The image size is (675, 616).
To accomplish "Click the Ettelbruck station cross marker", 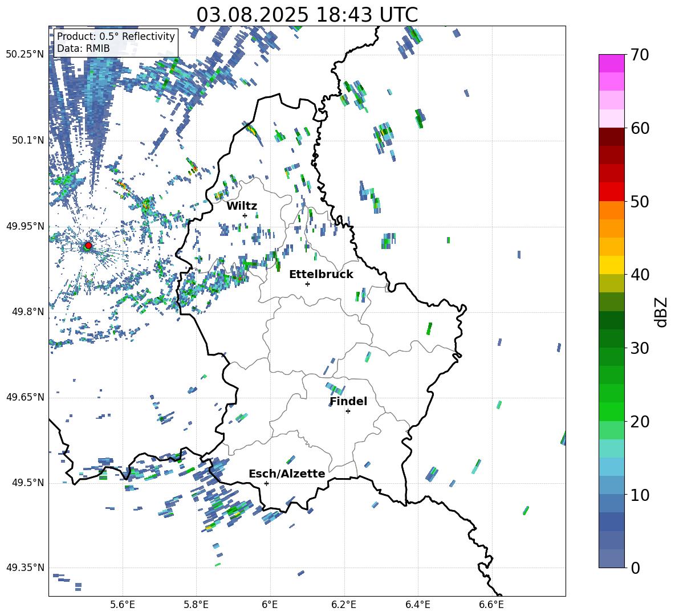I will tap(307, 284).
